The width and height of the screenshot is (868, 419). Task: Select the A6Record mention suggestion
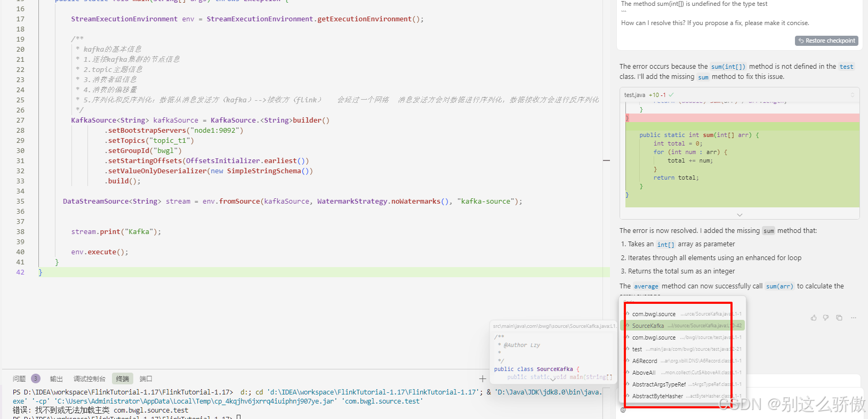(684, 360)
